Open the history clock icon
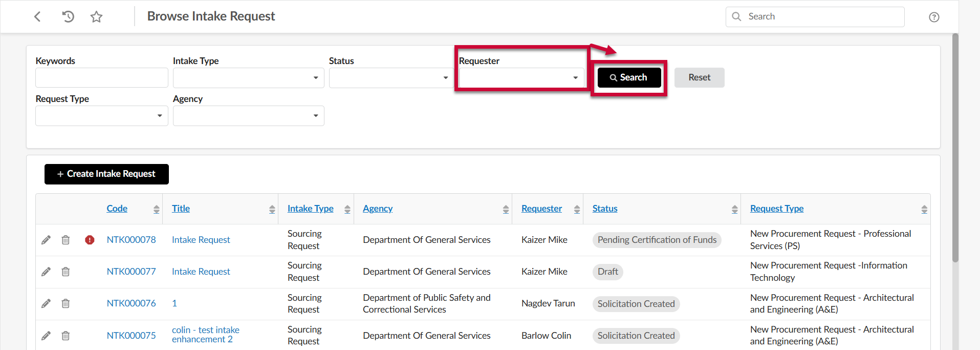980x350 pixels. tap(68, 16)
